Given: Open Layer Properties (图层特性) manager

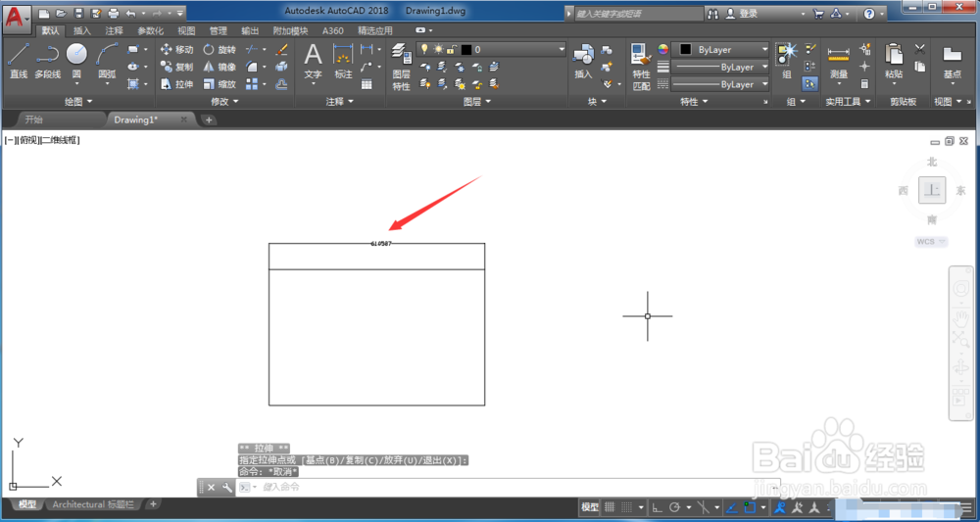Looking at the screenshot, I should (401, 68).
